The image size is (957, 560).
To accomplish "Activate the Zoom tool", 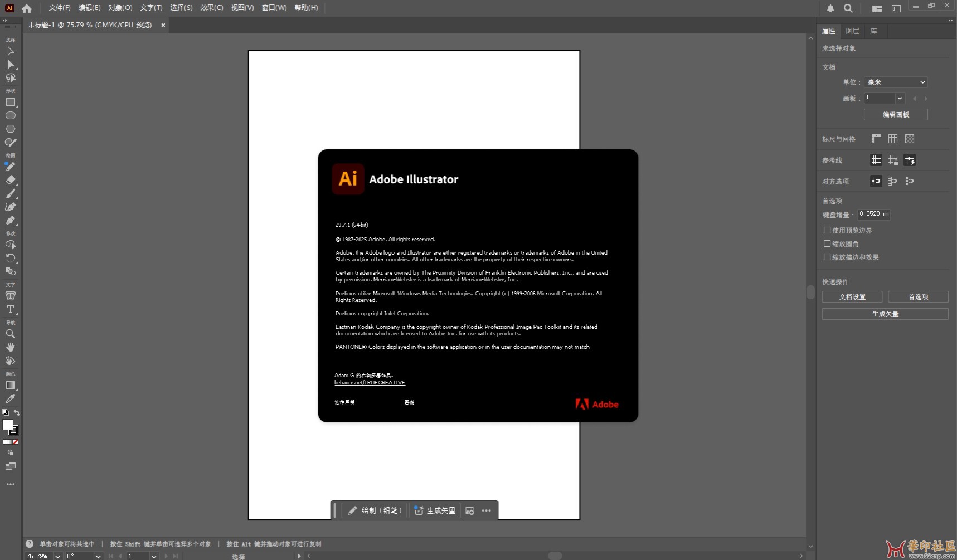I will (x=10, y=334).
